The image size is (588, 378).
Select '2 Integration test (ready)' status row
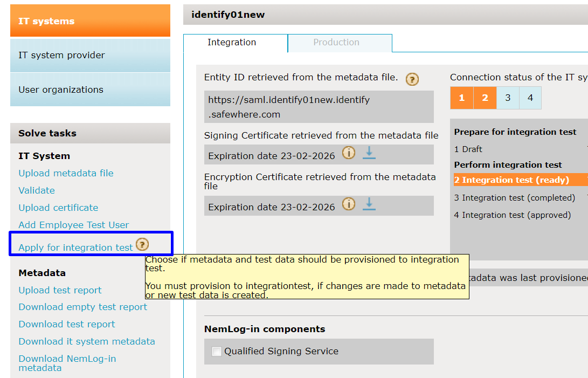click(521, 180)
